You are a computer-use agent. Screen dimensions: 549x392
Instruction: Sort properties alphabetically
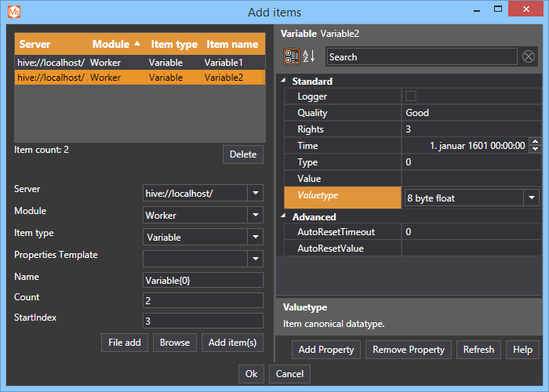click(x=309, y=56)
